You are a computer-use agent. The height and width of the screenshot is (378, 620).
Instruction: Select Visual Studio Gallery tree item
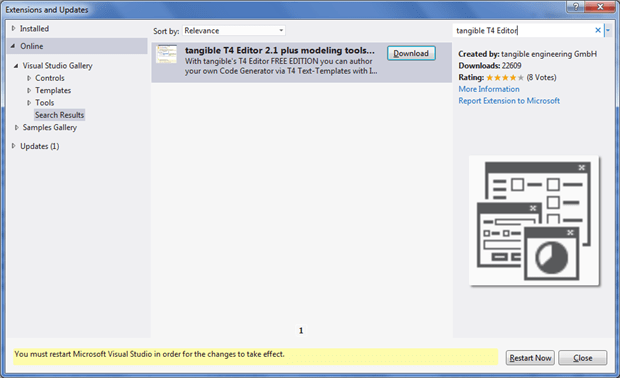click(x=57, y=66)
